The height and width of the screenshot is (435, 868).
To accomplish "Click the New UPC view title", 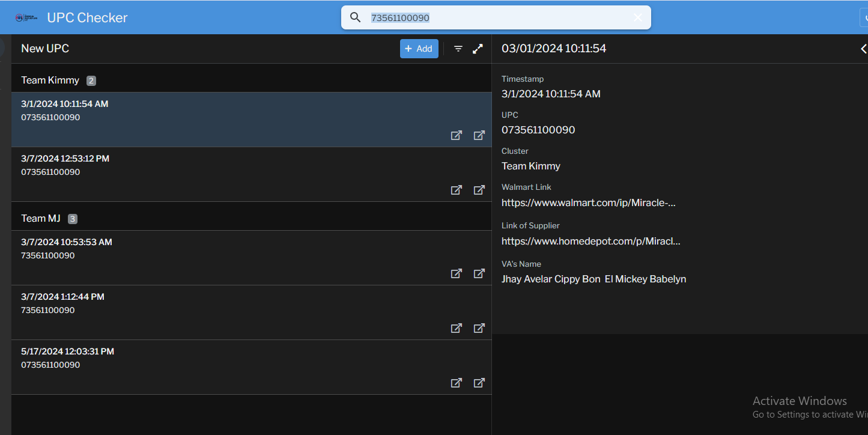I will coord(45,49).
